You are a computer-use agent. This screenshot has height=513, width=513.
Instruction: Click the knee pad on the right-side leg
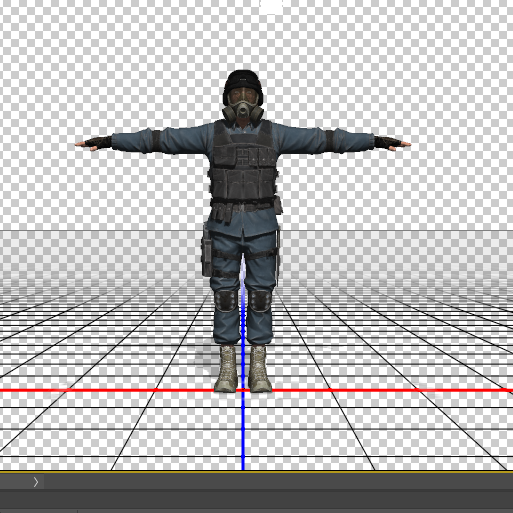point(260,300)
